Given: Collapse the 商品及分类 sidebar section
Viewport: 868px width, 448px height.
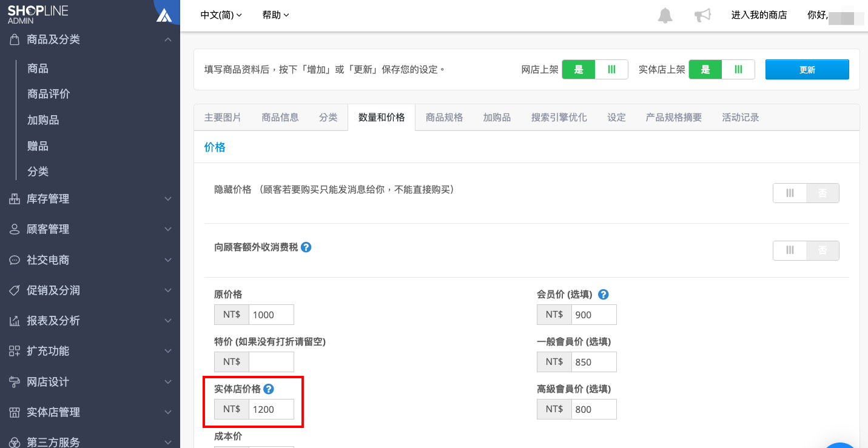Looking at the screenshot, I should (168, 39).
